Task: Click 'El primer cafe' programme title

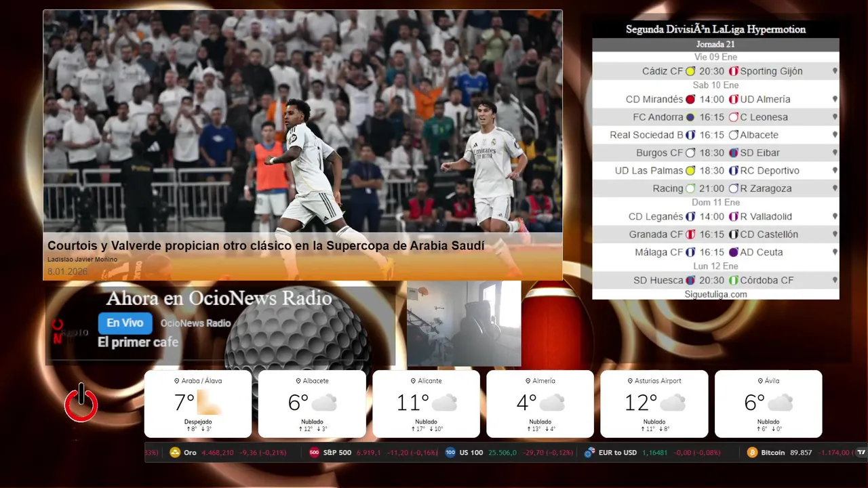Action: point(138,342)
